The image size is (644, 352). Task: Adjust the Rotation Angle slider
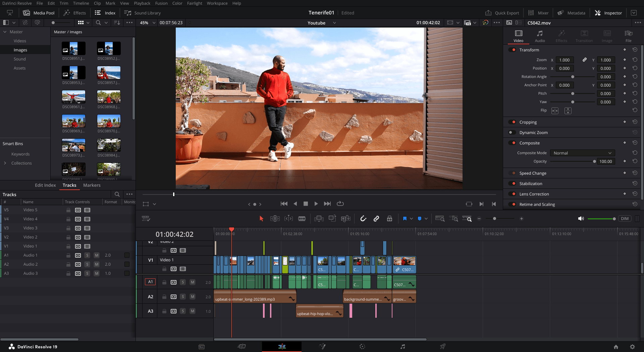[x=573, y=77]
